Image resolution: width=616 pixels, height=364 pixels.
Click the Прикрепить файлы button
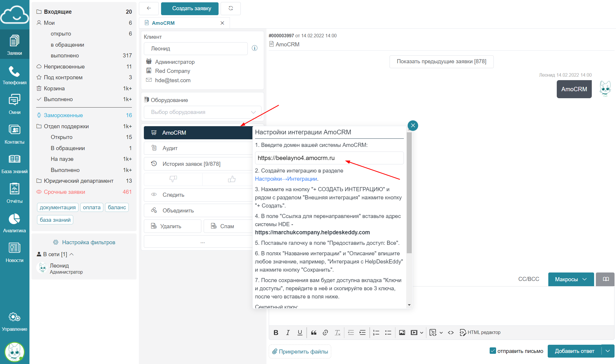[300, 351]
